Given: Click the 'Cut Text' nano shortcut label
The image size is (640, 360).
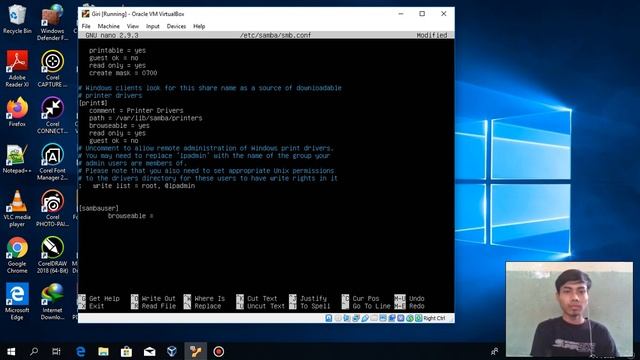Looking at the screenshot, I should click(x=262, y=299).
